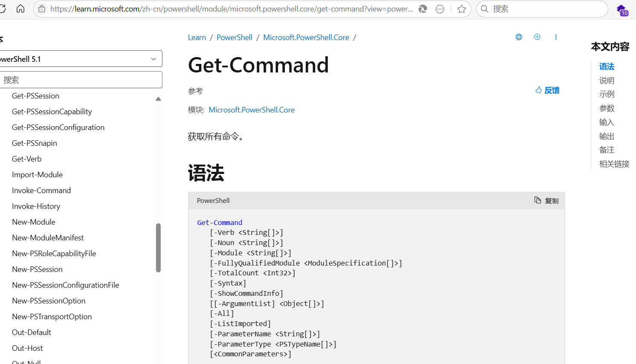636x364 pixels.
Task: Jump to 示例 section in contents
Action: point(607,94)
